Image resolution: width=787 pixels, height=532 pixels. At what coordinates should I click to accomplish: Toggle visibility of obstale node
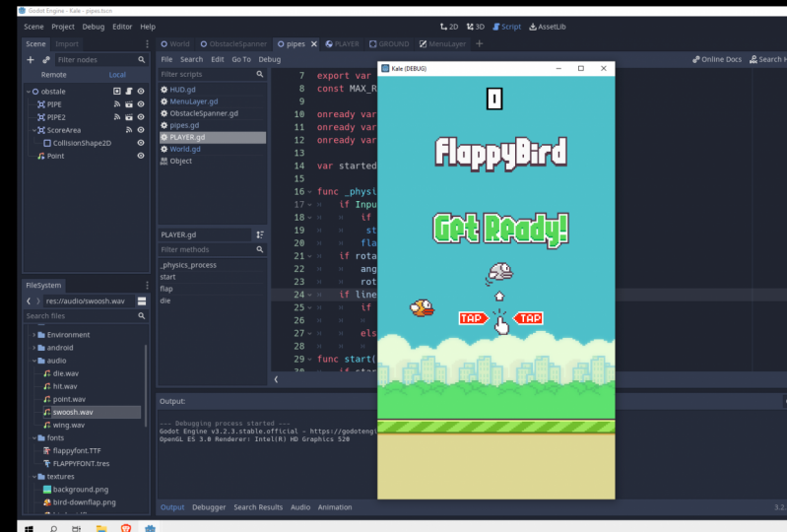click(x=141, y=92)
